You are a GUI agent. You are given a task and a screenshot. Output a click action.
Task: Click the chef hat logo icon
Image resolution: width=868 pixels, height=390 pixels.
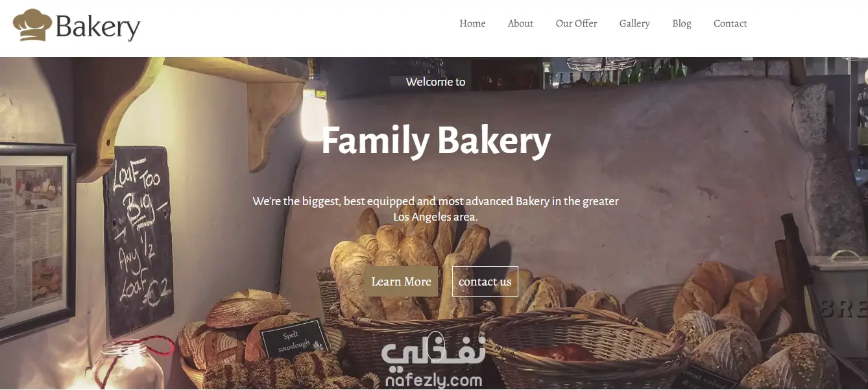(32, 25)
